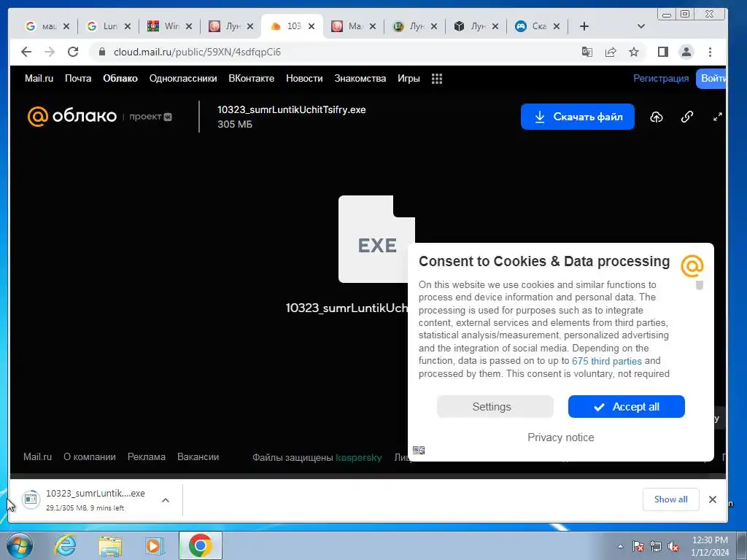Open Игры in top navigation

[x=409, y=79]
